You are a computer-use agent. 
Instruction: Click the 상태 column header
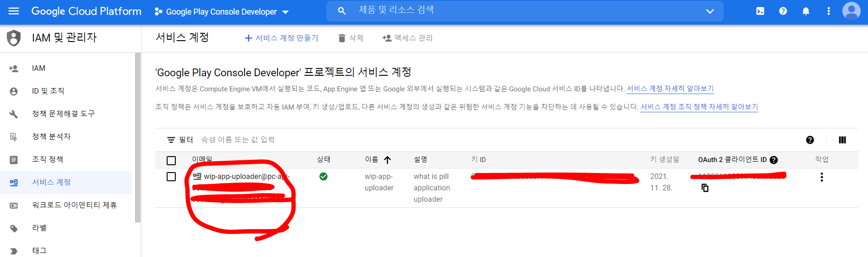[x=324, y=159]
